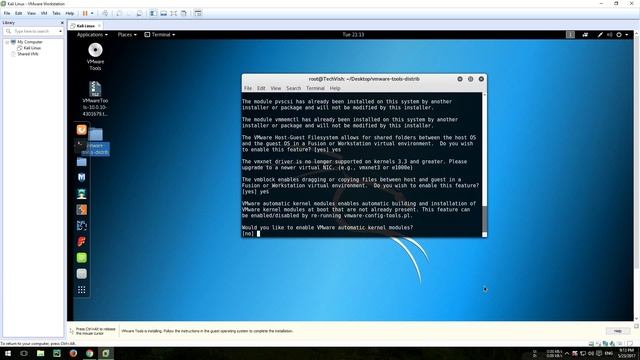Launch Armitage from the dock
This screenshot has width=640, height=360.
82,193
